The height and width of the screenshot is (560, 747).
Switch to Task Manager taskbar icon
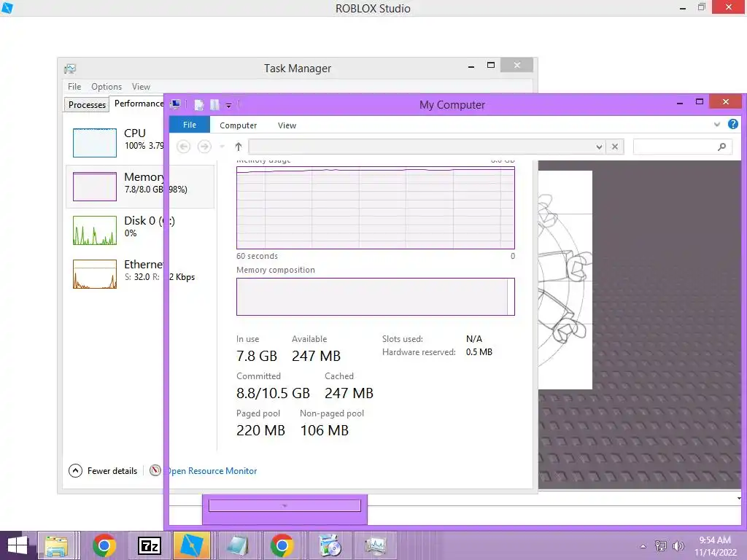(376, 545)
